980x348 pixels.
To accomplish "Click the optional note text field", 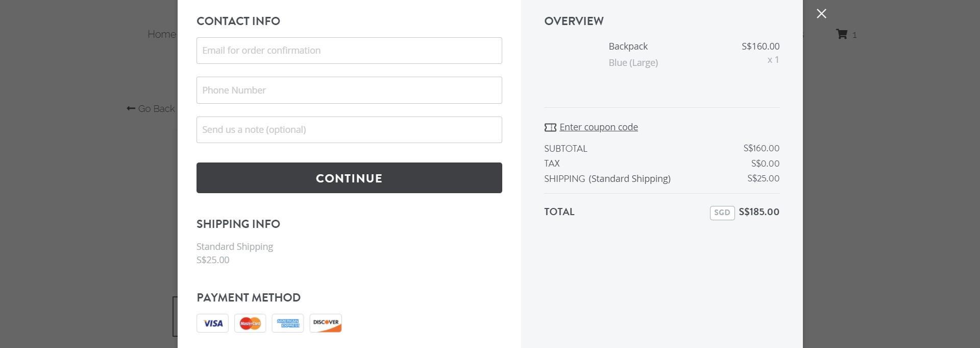I will coord(349,129).
